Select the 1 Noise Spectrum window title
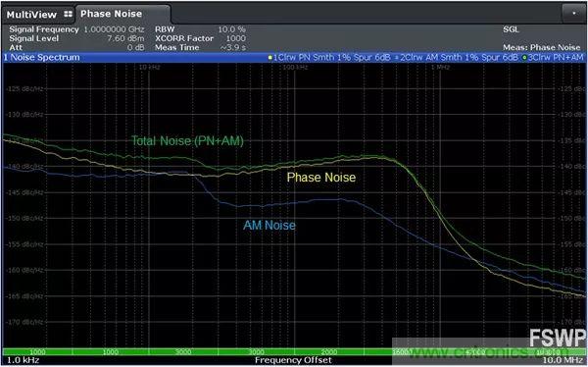The height and width of the screenshot is (367, 588). coord(41,58)
